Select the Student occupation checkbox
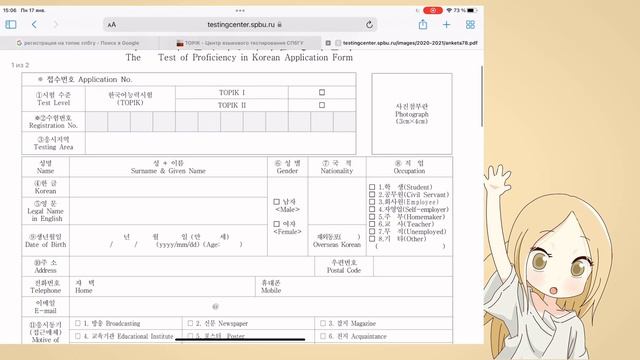The width and height of the screenshot is (640, 360). click(372, 187)
